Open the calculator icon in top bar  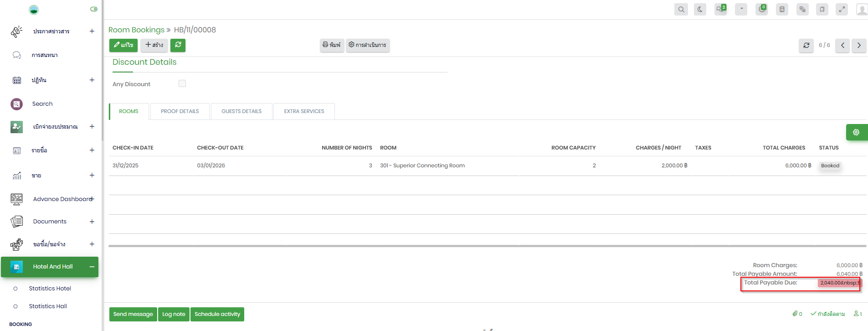(782, 9)
